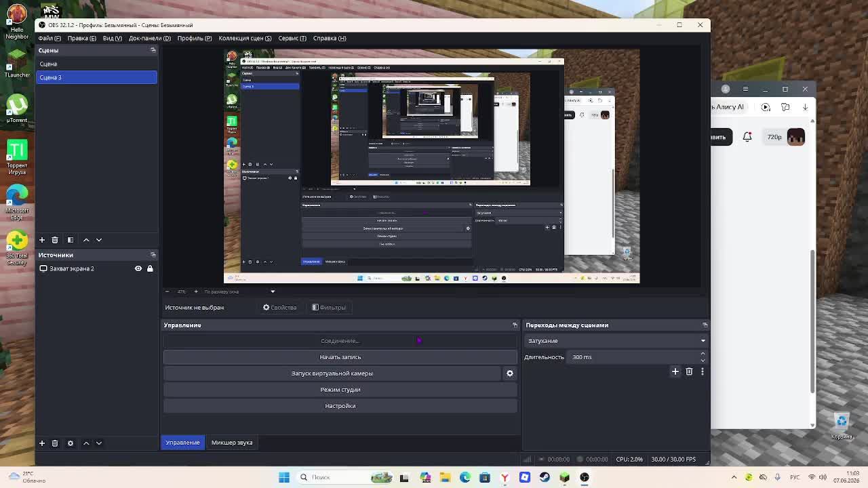Open Настройки button

click(340, 406)
